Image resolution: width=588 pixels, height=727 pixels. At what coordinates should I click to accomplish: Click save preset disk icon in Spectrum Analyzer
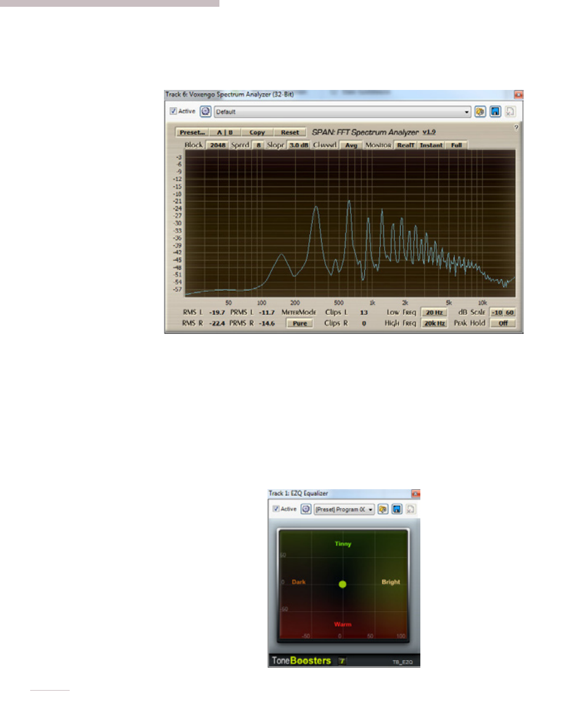(496, 112)
